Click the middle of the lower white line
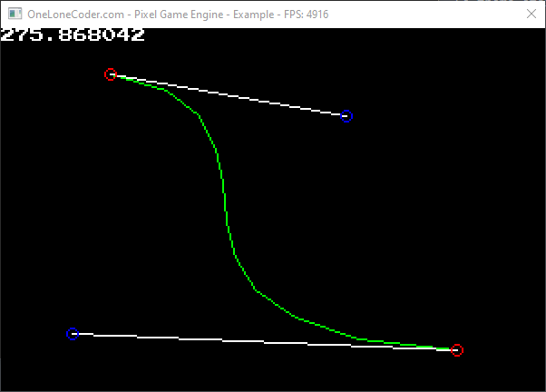This screenshot has width=546, height=392. pos(265,342)
